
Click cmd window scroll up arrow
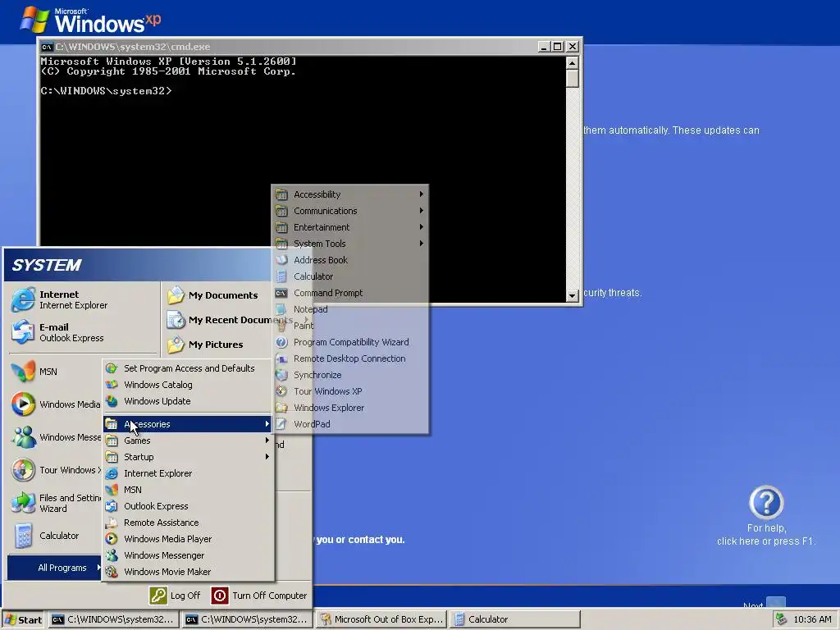572,63
